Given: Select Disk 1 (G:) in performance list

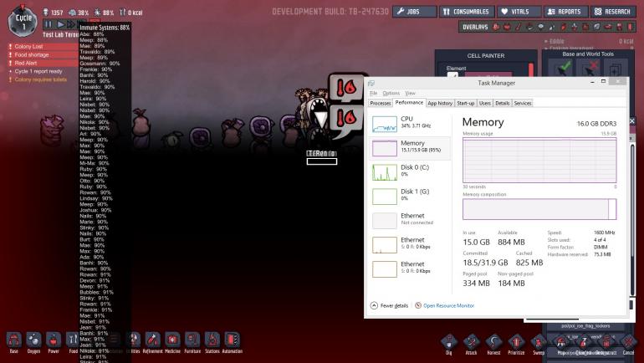Looking at the screenshot, I should [x=410, y=197].
